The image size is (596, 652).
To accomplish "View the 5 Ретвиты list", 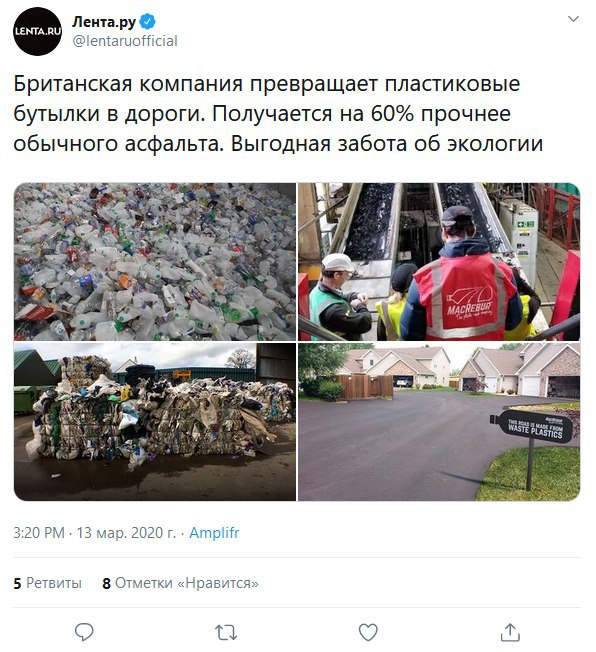I will 47,583.
